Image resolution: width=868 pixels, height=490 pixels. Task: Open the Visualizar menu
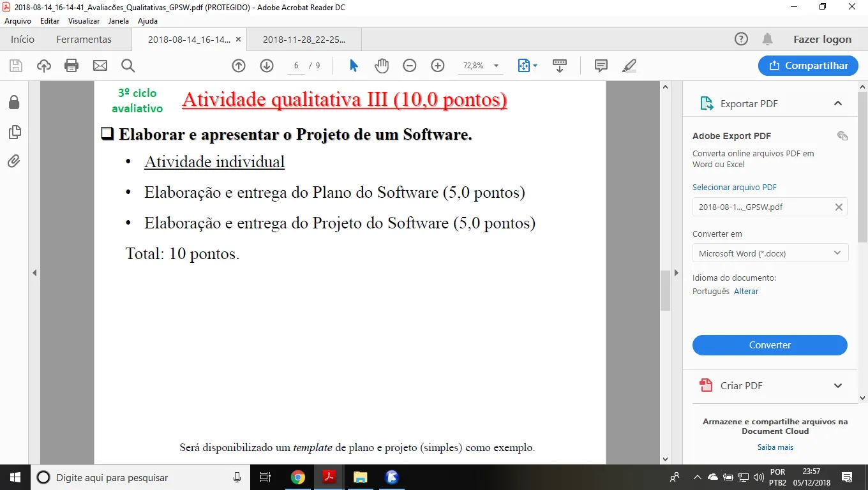click(84, 21)
